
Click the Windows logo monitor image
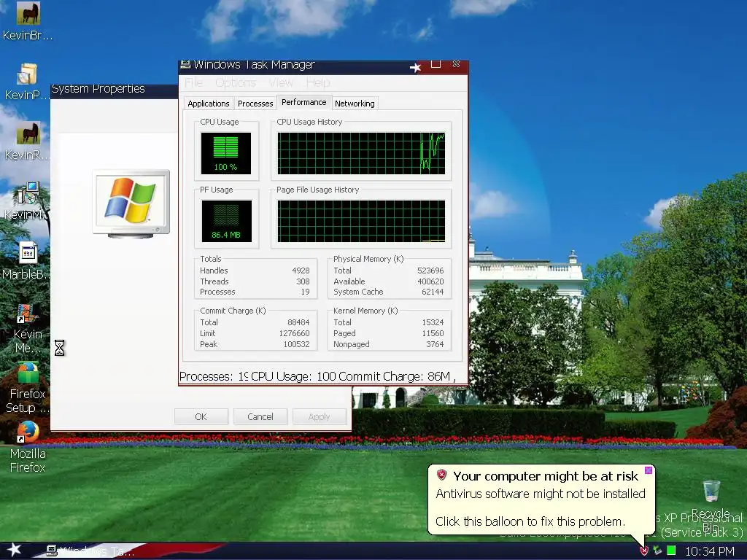[131, 204]
